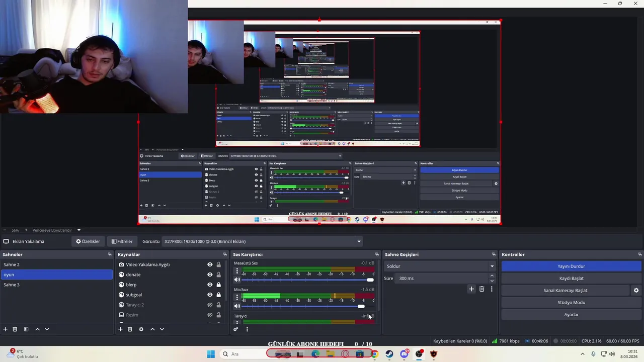
Task: Move the scene down with the Sahneler down arrow
Action: coord(47,329)
